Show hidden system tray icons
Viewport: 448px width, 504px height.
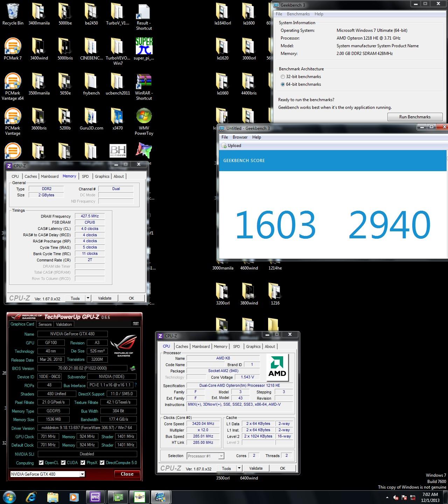(x=387, y=497)
